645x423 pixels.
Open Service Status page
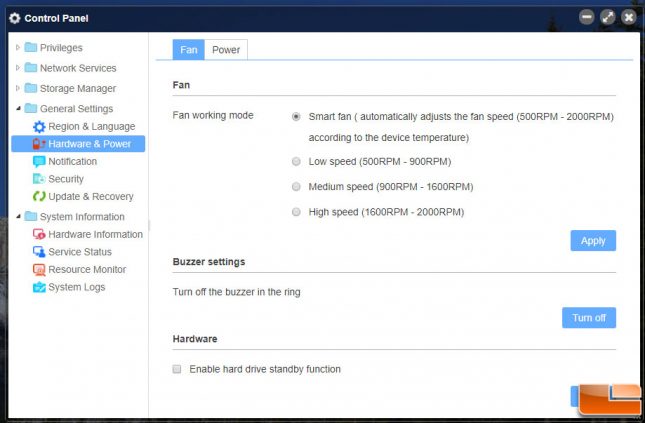pos(80,252)
